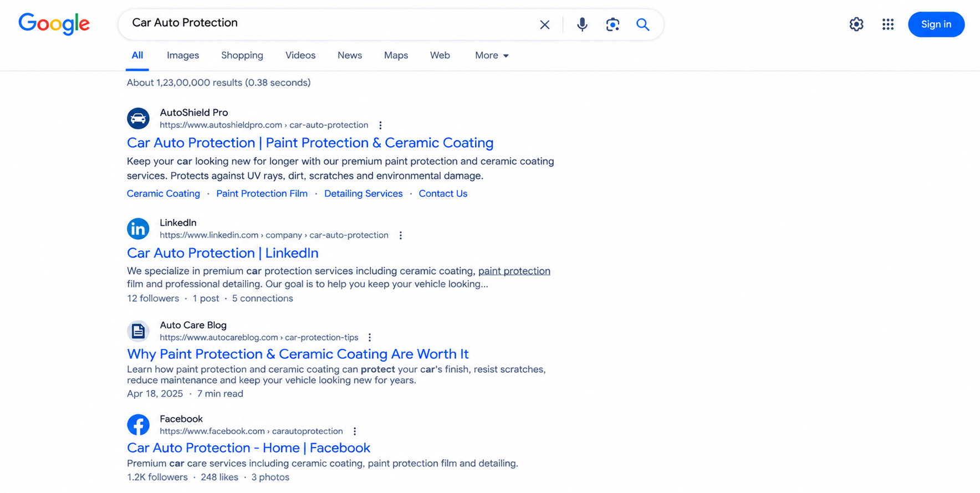Click the Auto Care Blog site name
The height and width of the screenshot is (493, 980).
pyautogui.click(x=193, y=325)
